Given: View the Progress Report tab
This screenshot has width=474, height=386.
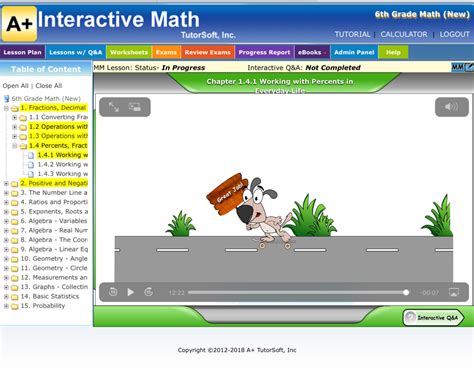Looking at the screenshot, I should tap(264, 52).
